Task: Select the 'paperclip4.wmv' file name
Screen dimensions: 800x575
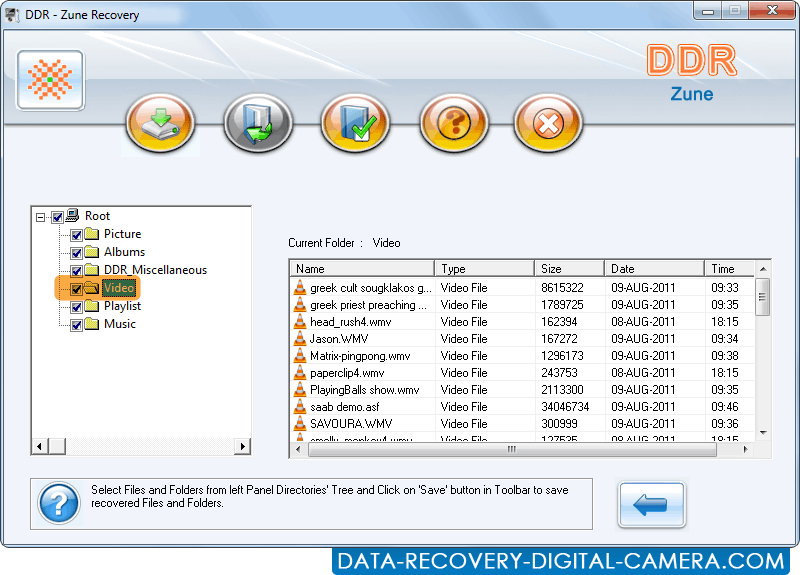Action: tap(347, 372)
